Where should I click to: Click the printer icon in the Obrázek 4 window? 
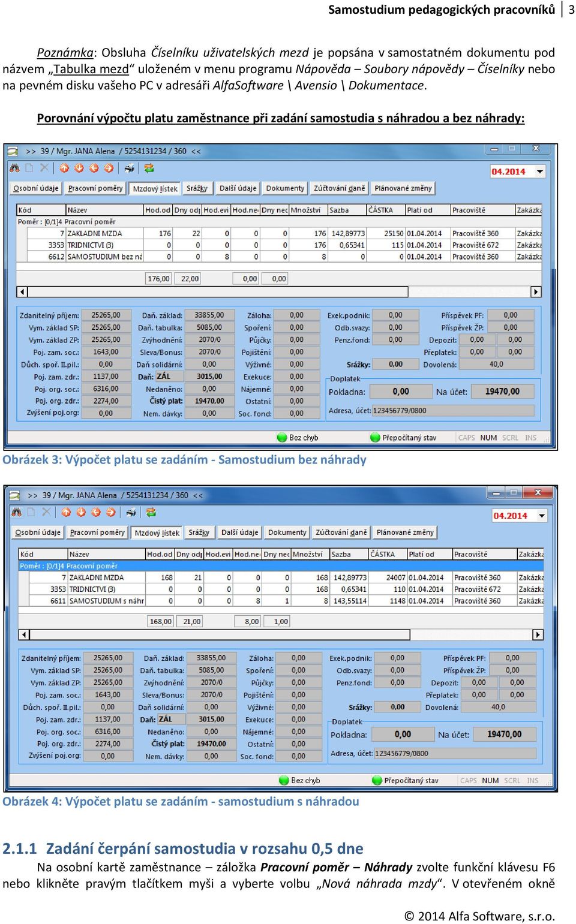click(x=131, y=512)
